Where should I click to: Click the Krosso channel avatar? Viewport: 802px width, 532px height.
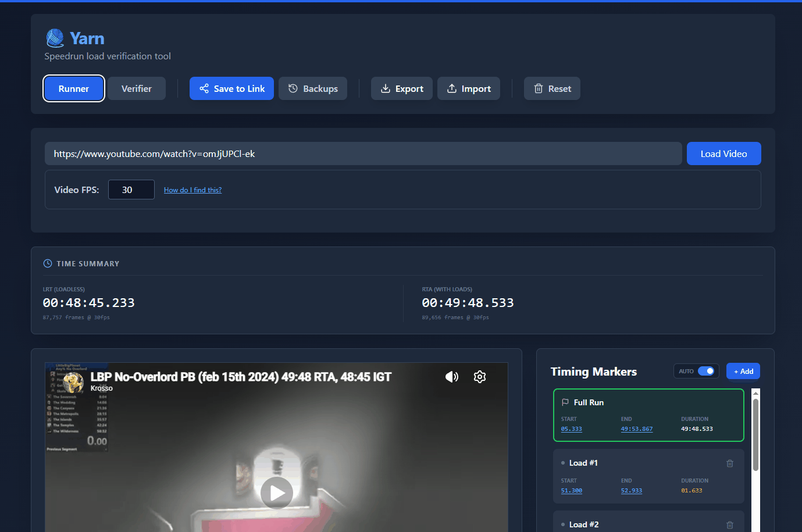coord(73,382)
